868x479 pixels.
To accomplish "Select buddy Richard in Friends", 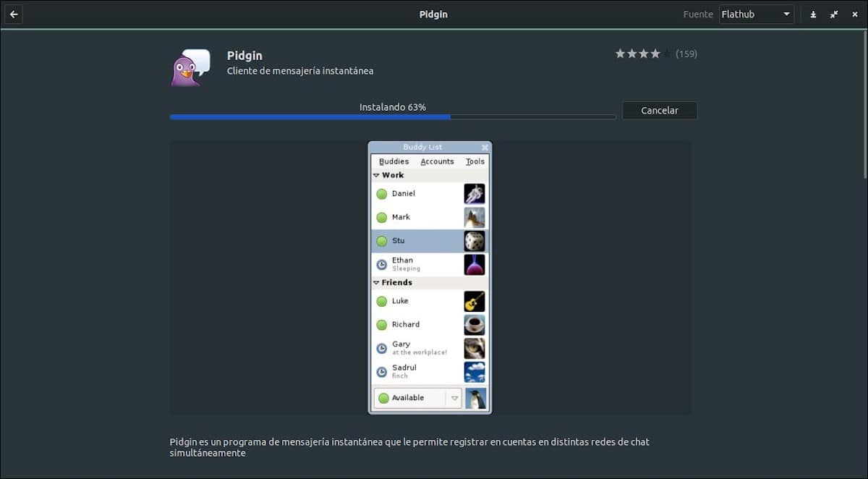I will point(430,324).
